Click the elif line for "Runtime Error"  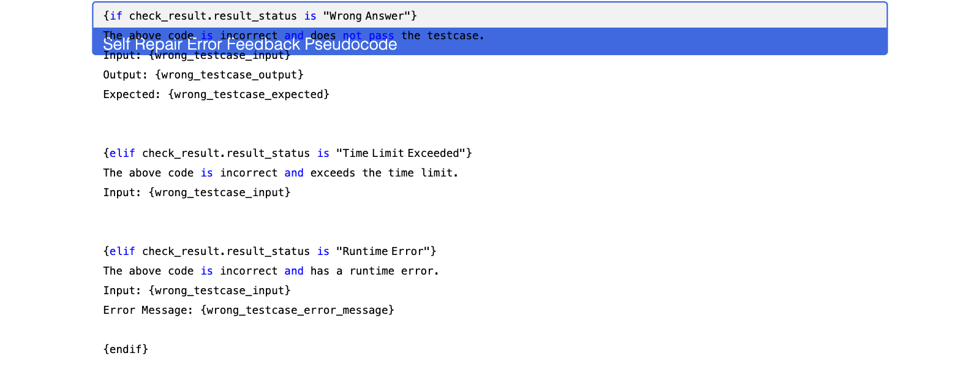[269, 251]
